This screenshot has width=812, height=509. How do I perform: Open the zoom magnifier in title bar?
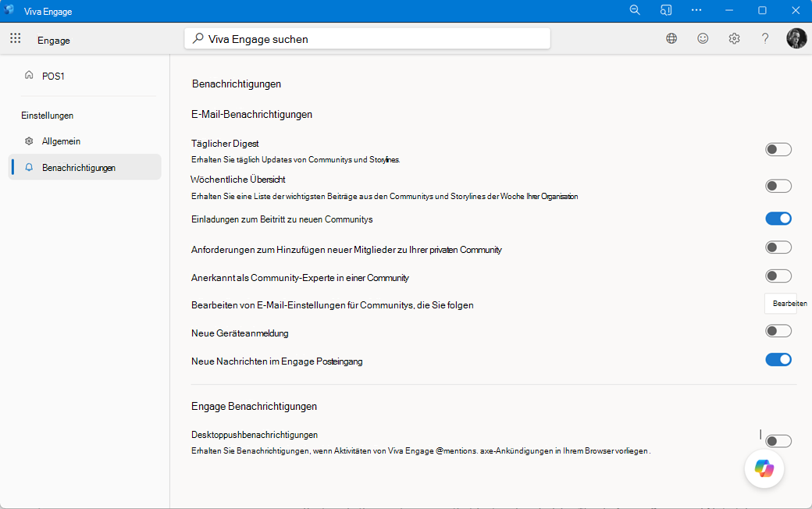[635, 10]
